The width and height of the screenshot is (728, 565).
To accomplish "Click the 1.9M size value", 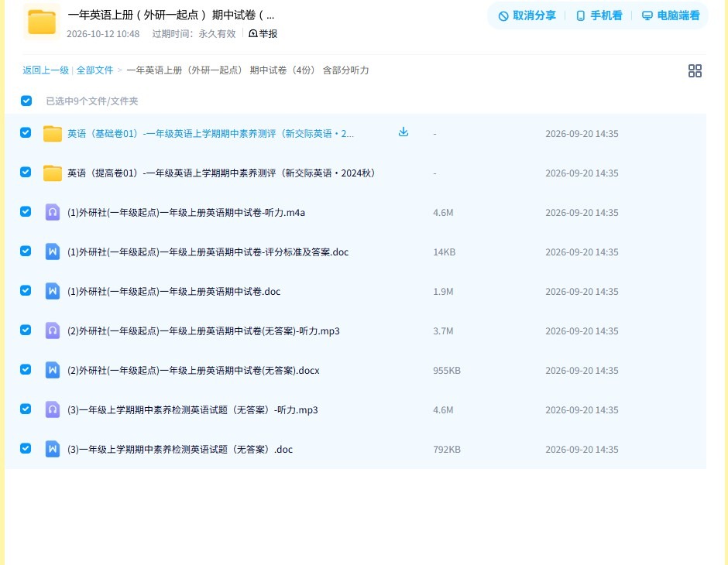I will (443, 291).
